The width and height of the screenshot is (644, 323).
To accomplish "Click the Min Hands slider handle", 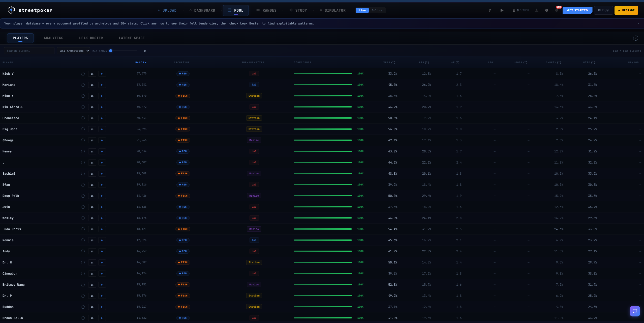I will point(111,51).
